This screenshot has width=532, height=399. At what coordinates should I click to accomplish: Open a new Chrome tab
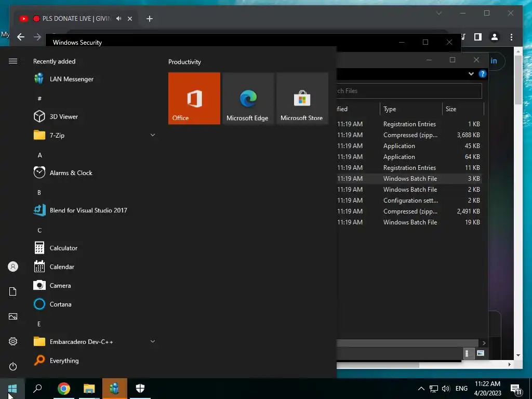point(150,19)
